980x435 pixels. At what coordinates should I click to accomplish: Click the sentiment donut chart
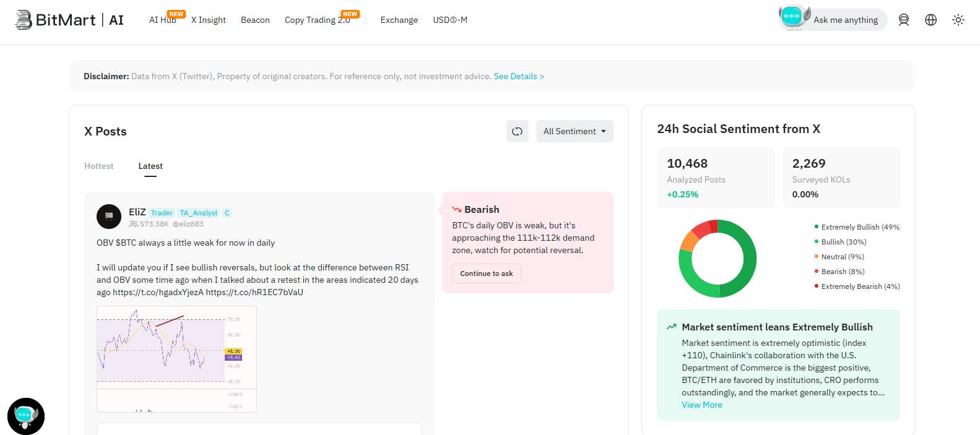(x=718, y=259)
